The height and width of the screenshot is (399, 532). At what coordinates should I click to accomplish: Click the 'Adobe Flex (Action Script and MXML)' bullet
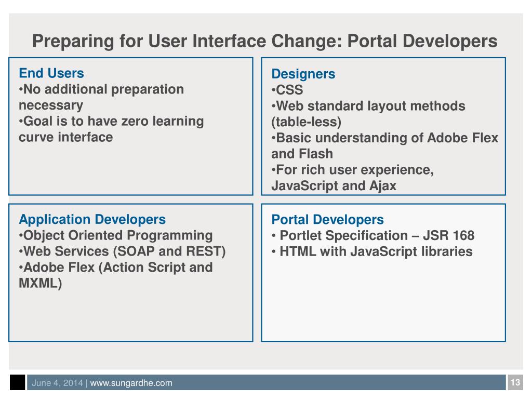point(116,275)
